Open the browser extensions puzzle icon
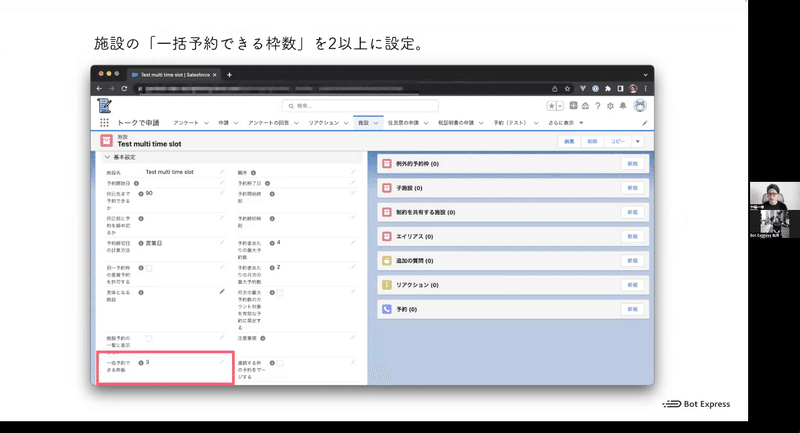 tap(608, 88)
